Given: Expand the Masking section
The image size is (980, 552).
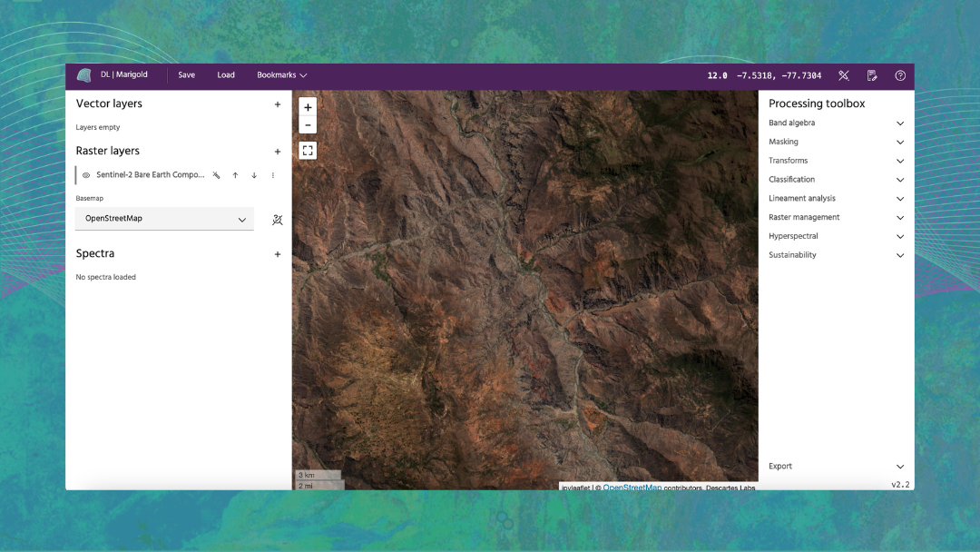Looking at the screenshot, I should [x=837, y=142].
